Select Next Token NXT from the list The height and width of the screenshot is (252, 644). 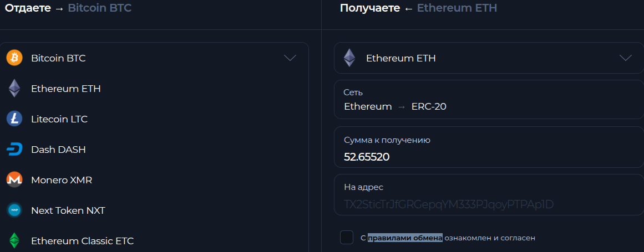tap(154, 210)
